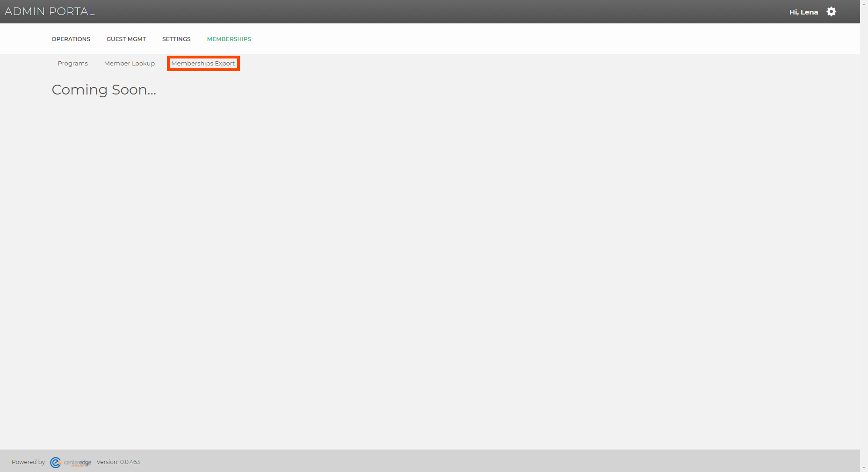
Task: Click the CenterEdge swirl logo in footer
Action: pyautogui.click(x=56, y=462)
